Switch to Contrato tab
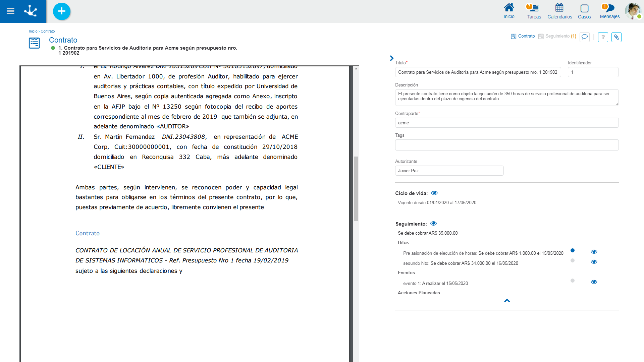 click(523, 36)
